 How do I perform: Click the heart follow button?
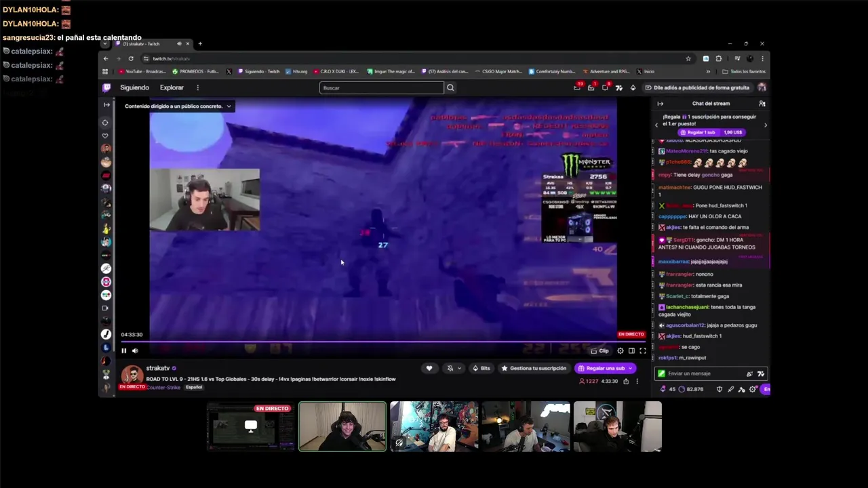(x=429, y=368)
